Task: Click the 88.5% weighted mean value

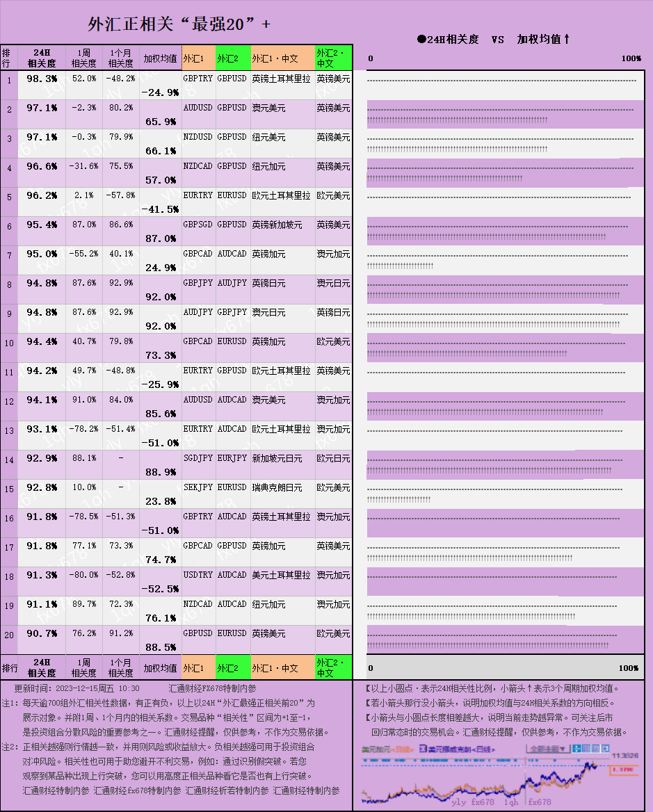Action: (161, 647)
